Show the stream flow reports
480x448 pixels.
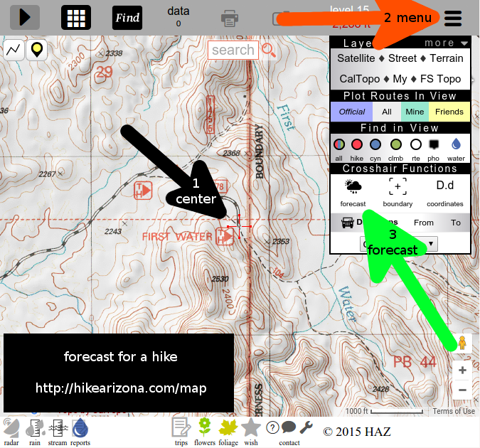(x=58, y=430)
